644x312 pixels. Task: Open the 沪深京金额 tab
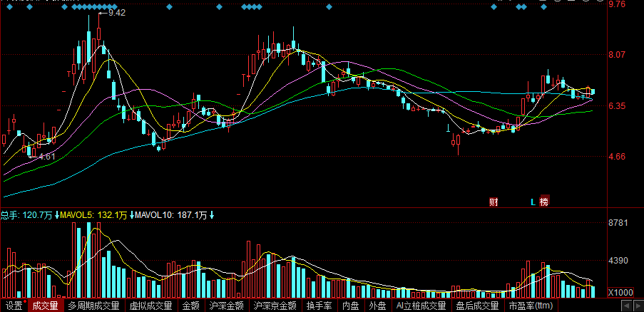275,306
